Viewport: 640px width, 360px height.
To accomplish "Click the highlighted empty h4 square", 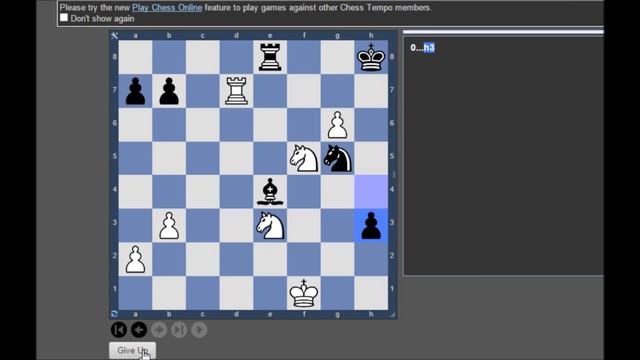I will click(x=371, y=192).
